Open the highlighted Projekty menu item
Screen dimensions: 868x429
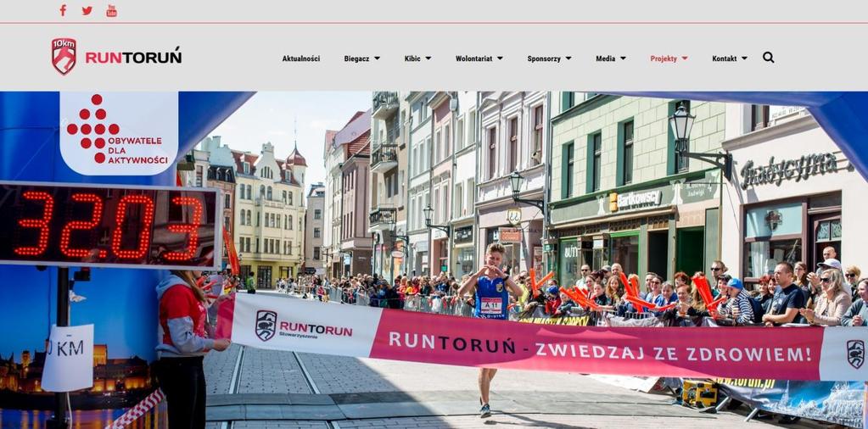[664, 58]
